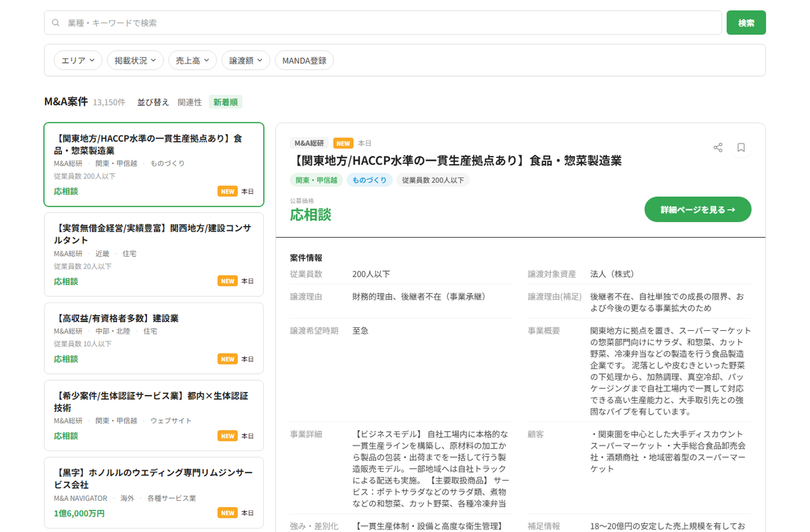
Task: Bookmark the food manufacturing listing
Action: pyautogui.click(x=740, y=147)
